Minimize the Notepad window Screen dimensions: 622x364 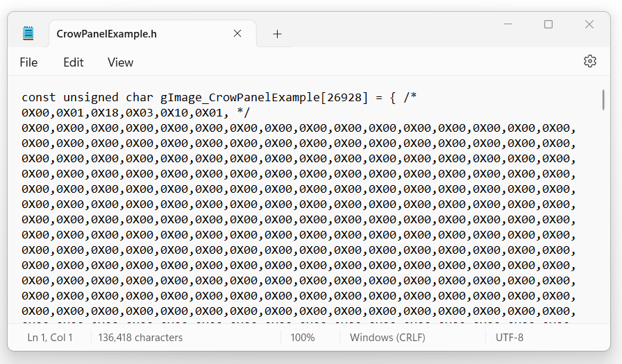point(508,24)
